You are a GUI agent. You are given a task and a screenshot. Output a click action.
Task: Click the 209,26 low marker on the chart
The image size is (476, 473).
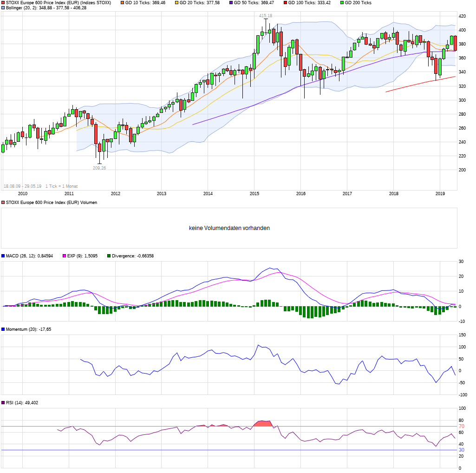coord(99,168)
